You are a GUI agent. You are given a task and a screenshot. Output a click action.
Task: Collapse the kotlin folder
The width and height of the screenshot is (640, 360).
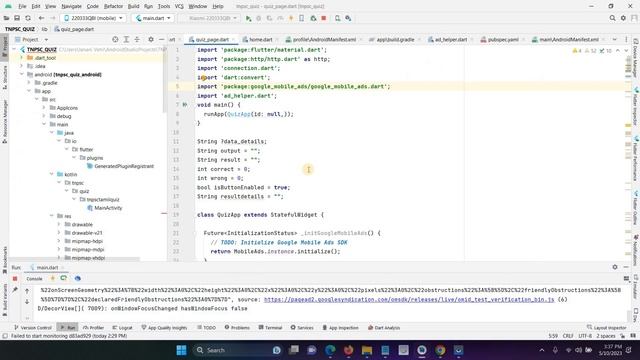[x=52, y=174]
